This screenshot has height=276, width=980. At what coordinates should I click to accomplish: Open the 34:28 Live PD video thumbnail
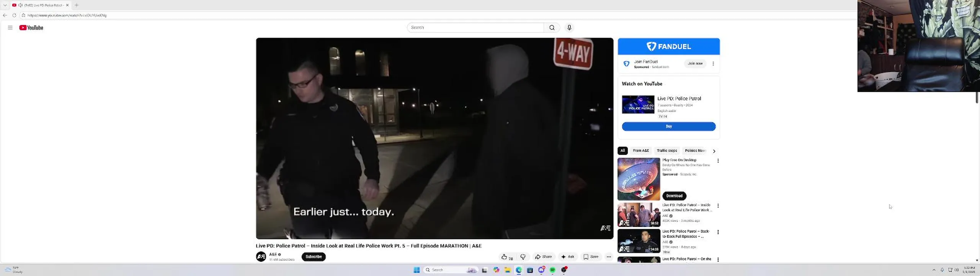(639, 241)
